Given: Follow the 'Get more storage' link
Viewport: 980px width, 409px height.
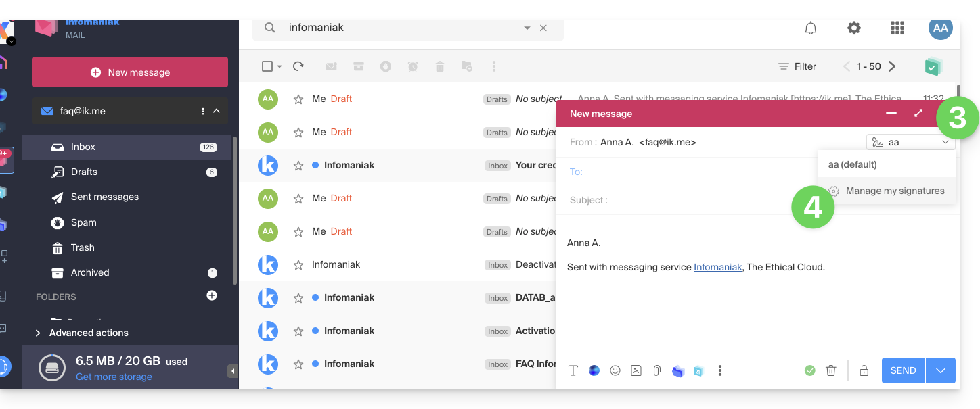Looking at the screenshot, I should [114, 377].
